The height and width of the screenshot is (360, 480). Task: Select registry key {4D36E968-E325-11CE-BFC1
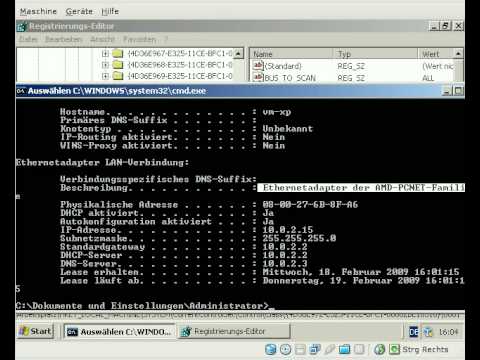(x=180, y=65)
